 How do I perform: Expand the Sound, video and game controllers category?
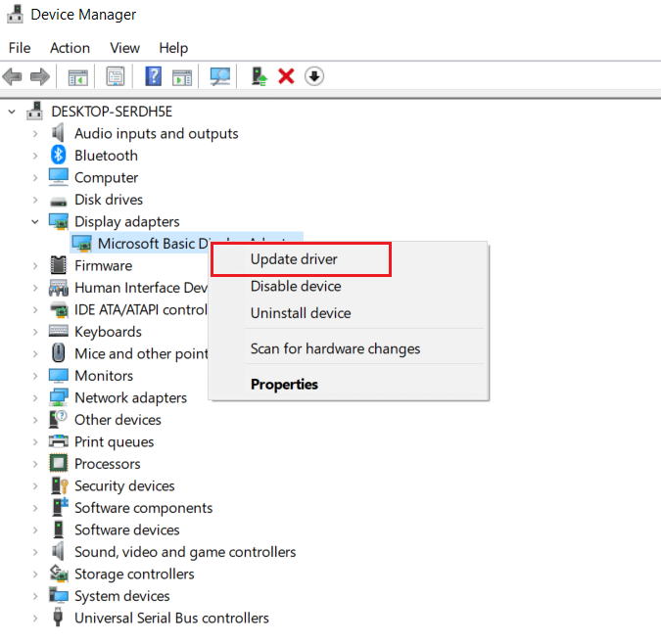[x=35, y=552]
